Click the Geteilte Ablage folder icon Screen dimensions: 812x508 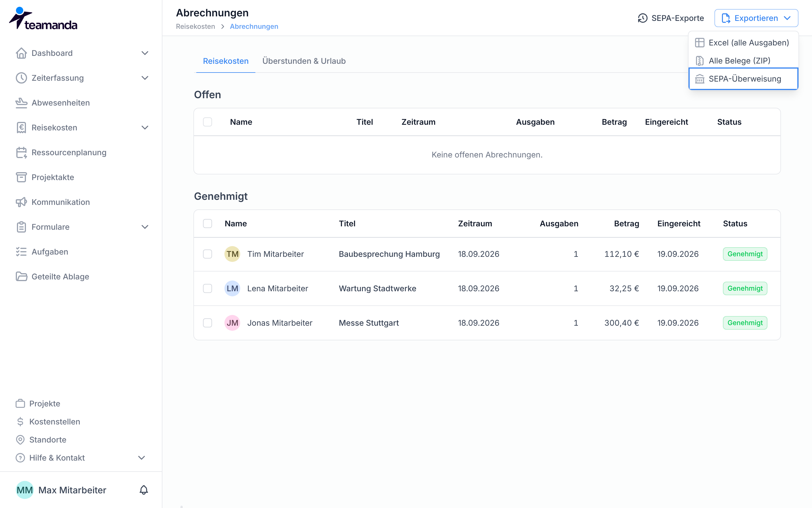(21, 277)
